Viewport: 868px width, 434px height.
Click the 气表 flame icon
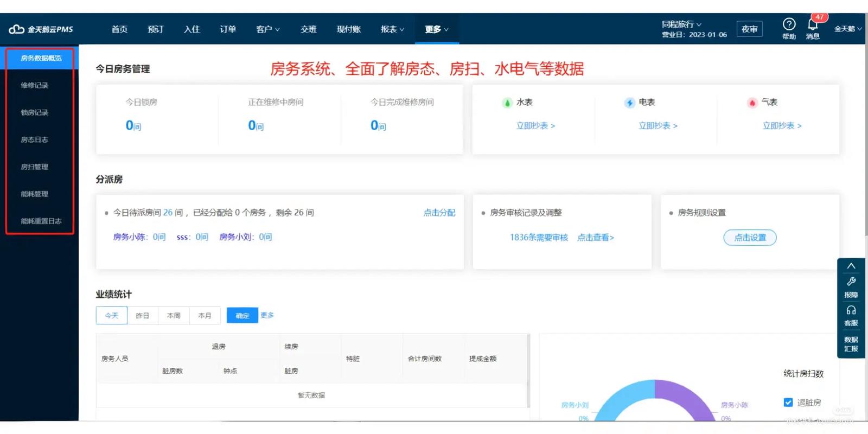tap(752, 103)
